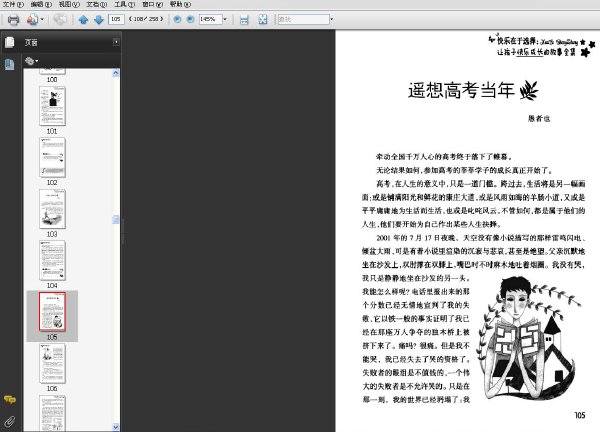Open the zoom level dropdown arrow
The image size is (600, 432).
225,19
